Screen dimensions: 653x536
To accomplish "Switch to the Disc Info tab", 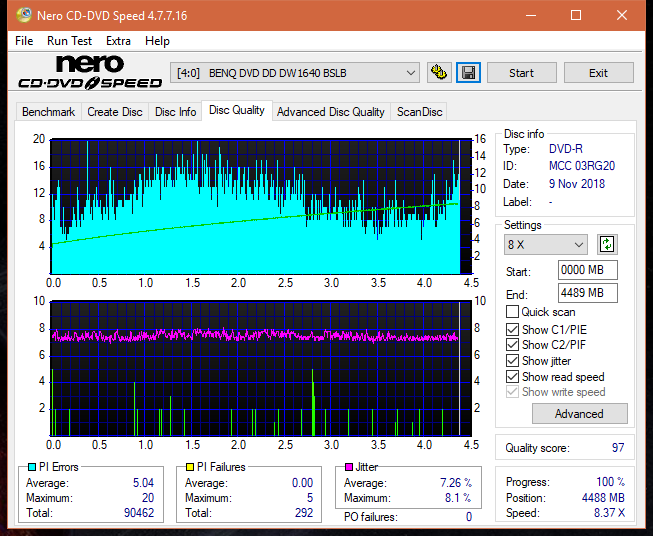I will pyautogui.click(x=175, y=112).
